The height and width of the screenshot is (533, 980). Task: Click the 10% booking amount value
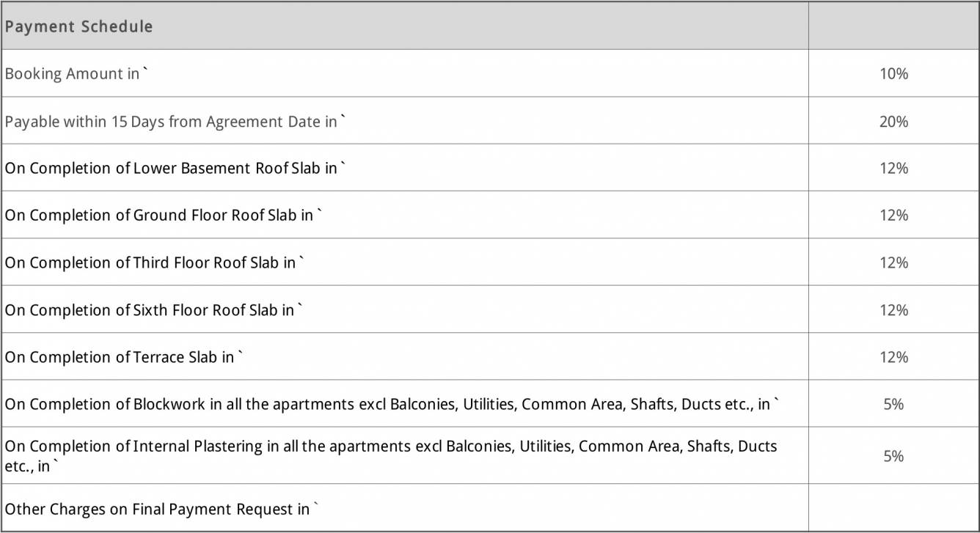(x=893, y=73)
